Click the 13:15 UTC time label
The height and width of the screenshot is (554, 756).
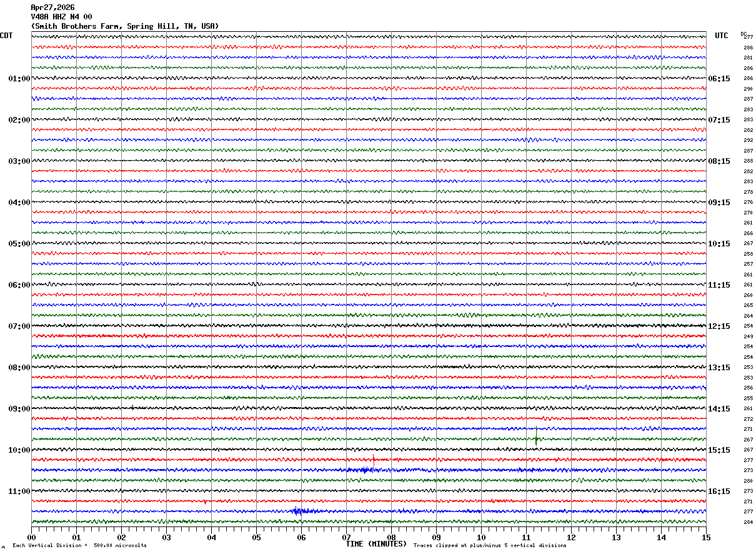719,368
